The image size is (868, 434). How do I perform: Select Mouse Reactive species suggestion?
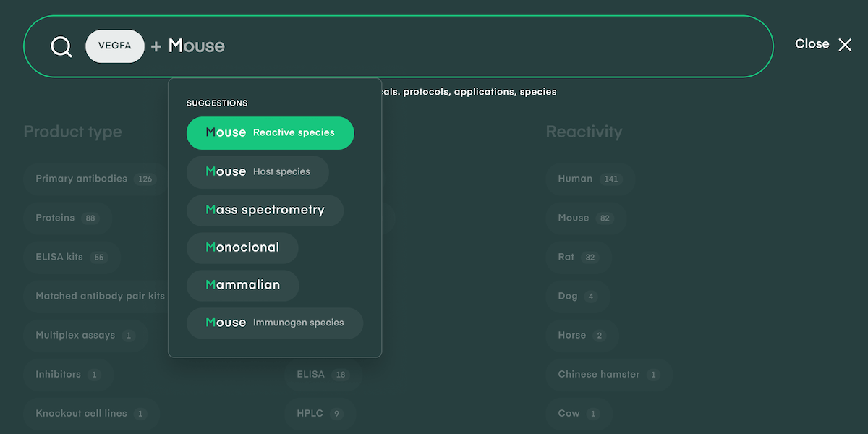pos(270,133)
